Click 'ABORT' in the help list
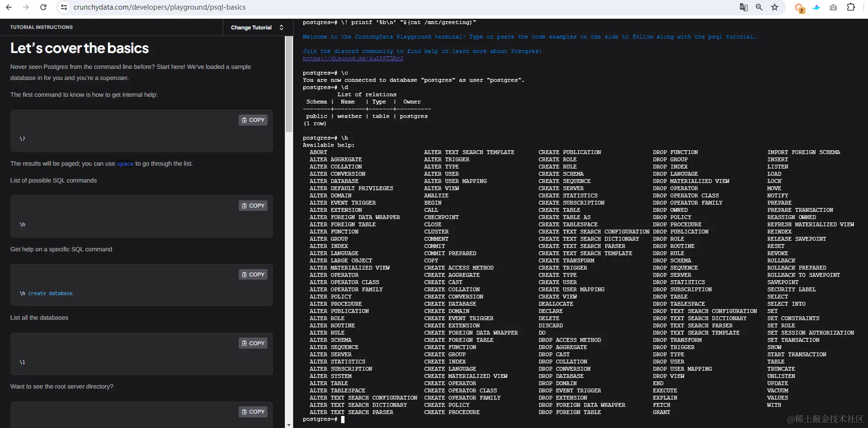 click(x=318, y=152)
